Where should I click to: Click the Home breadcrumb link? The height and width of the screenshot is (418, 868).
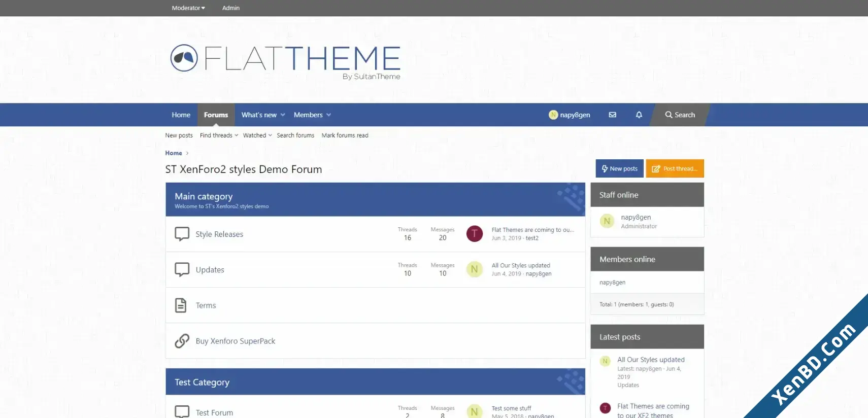(174, 153)
